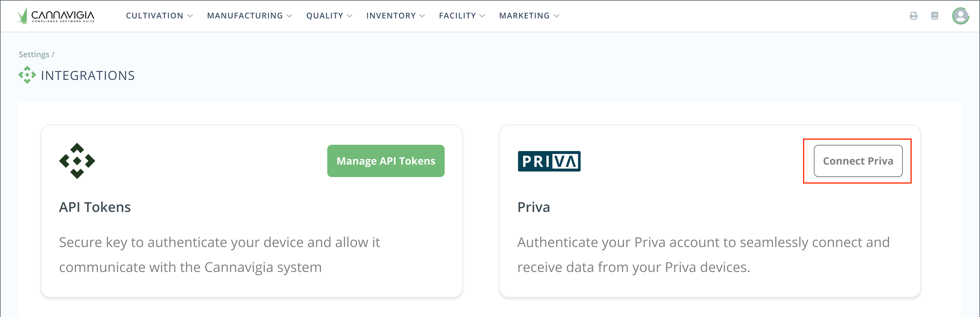
Task: Open the user profile avatar
Action: click(x=960, y=16)
